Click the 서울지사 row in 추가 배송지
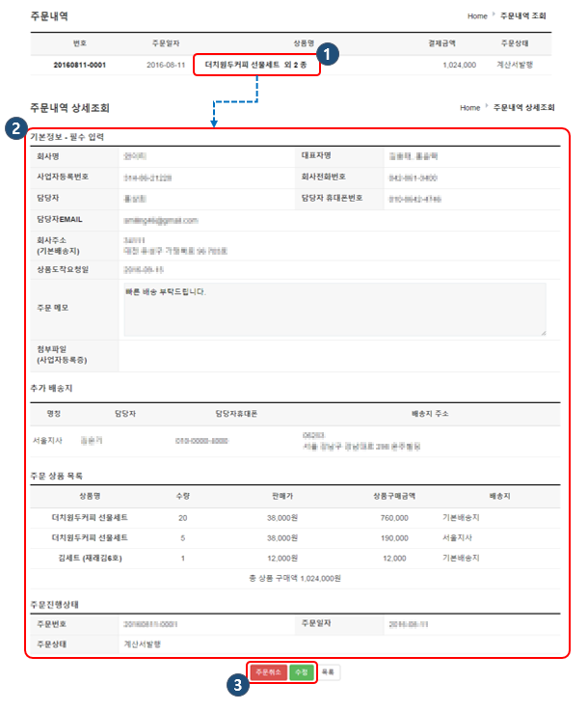 (48, 442)
